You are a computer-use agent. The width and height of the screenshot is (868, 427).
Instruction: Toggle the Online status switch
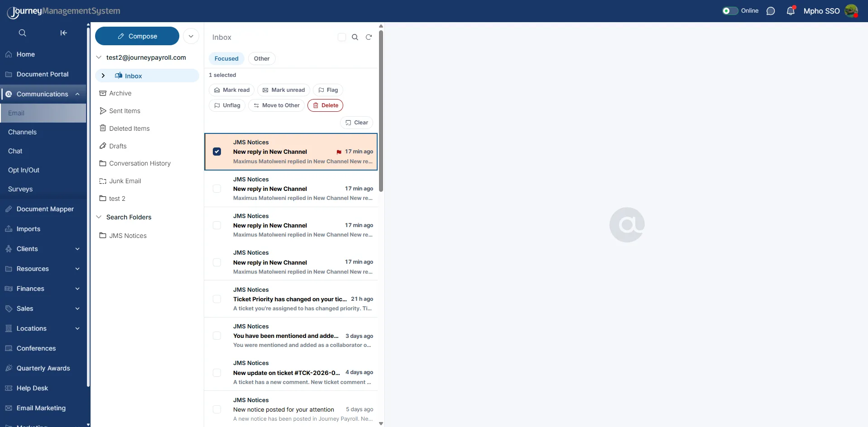click(730, 11)
